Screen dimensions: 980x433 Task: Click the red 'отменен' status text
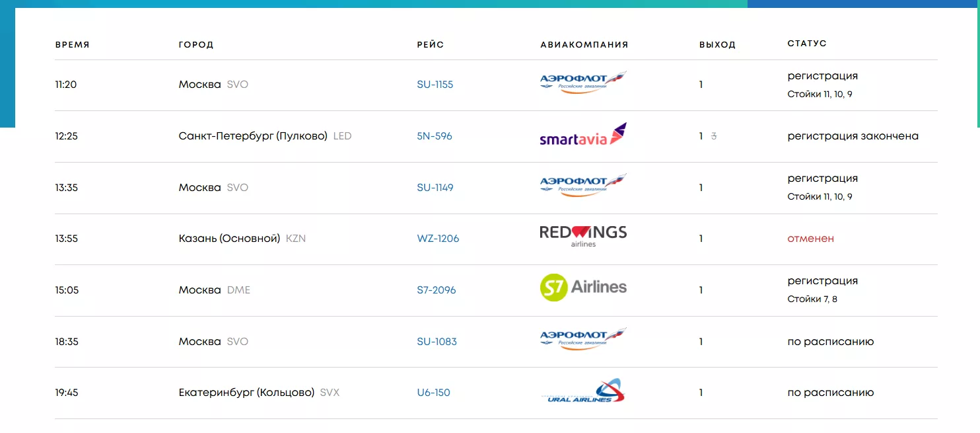pos(810,239)
